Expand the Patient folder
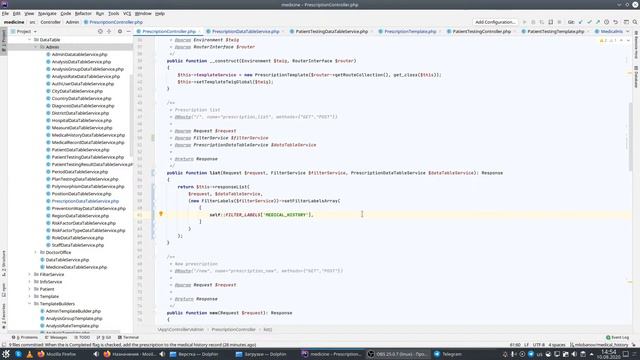640x360 pixels. pos(30,289)
